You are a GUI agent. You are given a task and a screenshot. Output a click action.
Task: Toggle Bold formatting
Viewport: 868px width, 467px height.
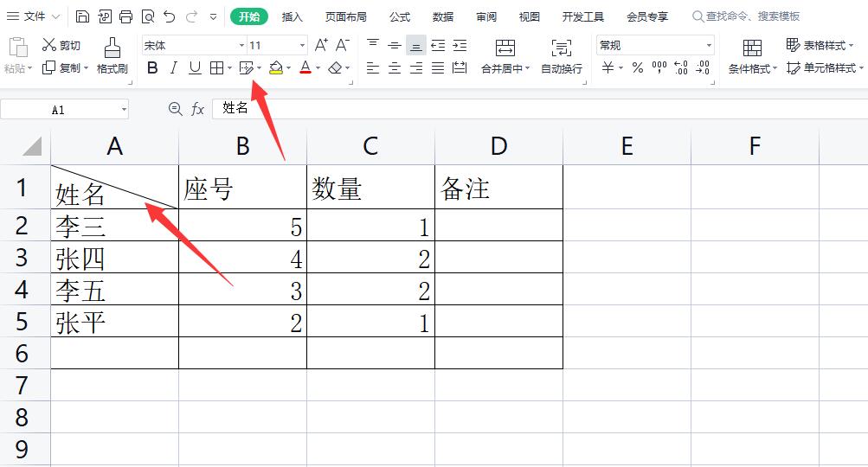pos(152,68)
